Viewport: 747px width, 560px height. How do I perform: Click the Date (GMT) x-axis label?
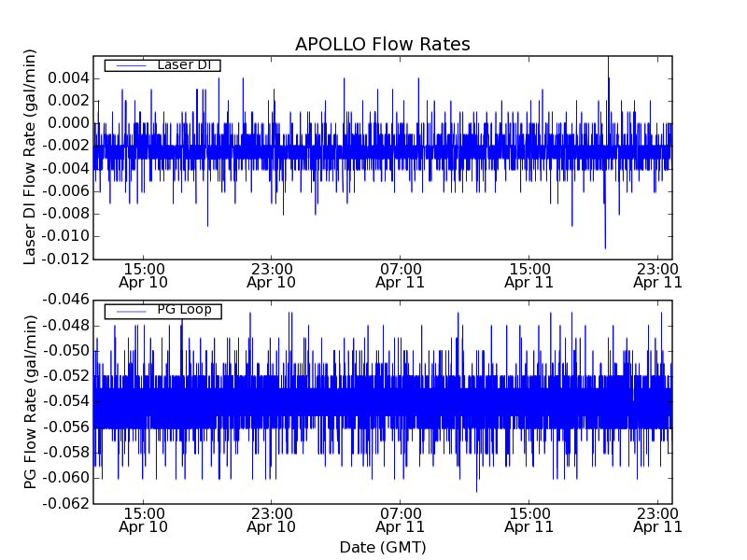pyautogui.click(x=382, y=547)
